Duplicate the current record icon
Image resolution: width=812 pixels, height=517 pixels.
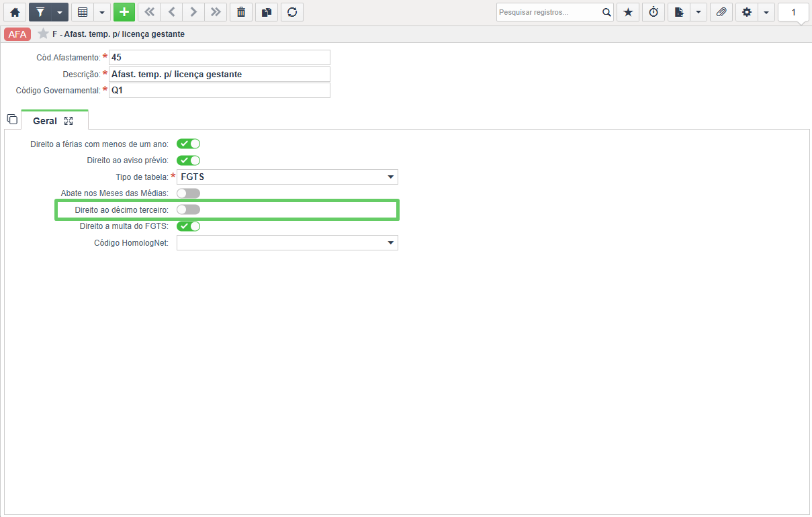(267, 12)
